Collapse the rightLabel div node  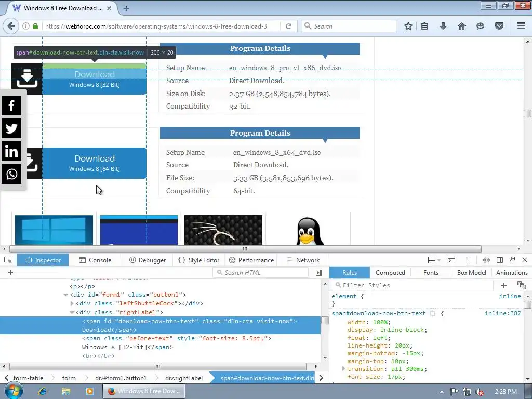tap(72, 312)
